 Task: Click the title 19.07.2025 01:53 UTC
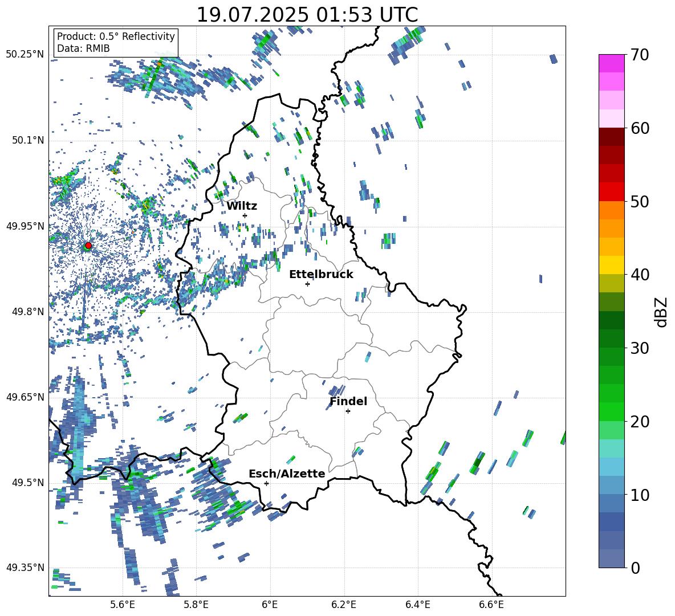(307, 15)
